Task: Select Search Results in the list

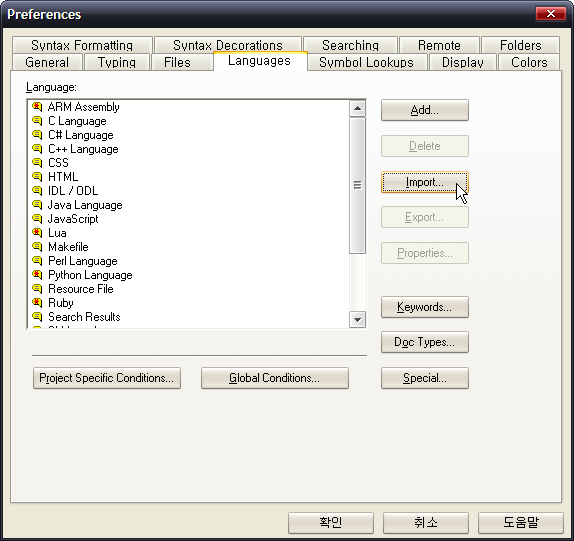Action: tap(84, 317)
